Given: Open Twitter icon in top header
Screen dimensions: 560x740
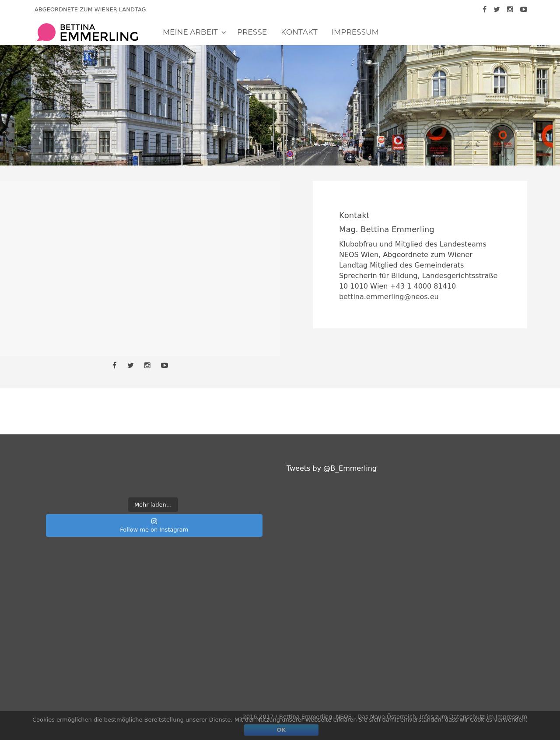Looking at the screenshot, I should (x=497, y=9).
